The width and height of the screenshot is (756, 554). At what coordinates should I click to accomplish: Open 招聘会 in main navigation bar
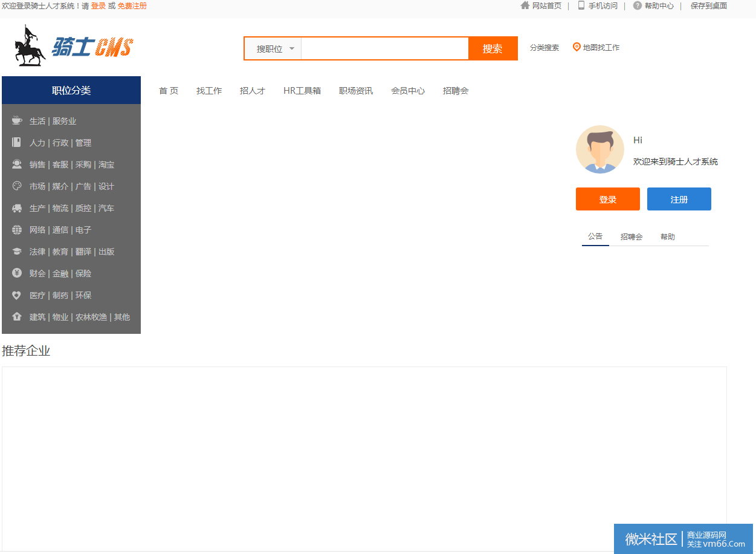coord(456,91)
